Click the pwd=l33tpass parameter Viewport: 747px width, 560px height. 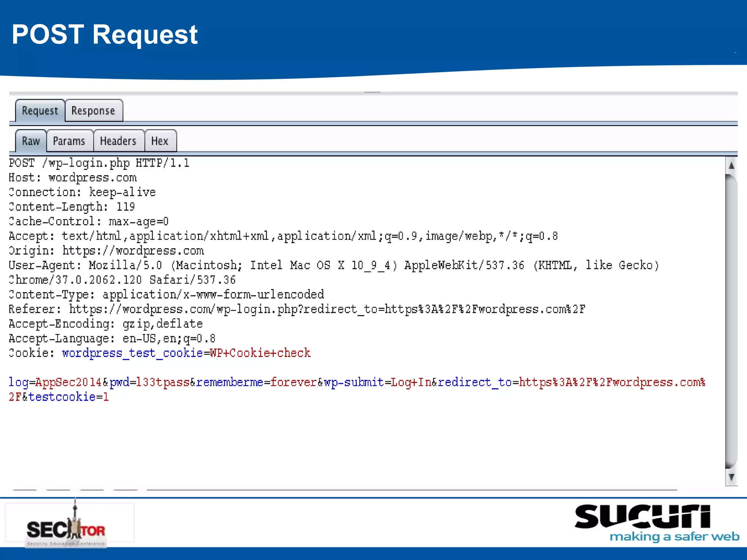pos(149,382)
